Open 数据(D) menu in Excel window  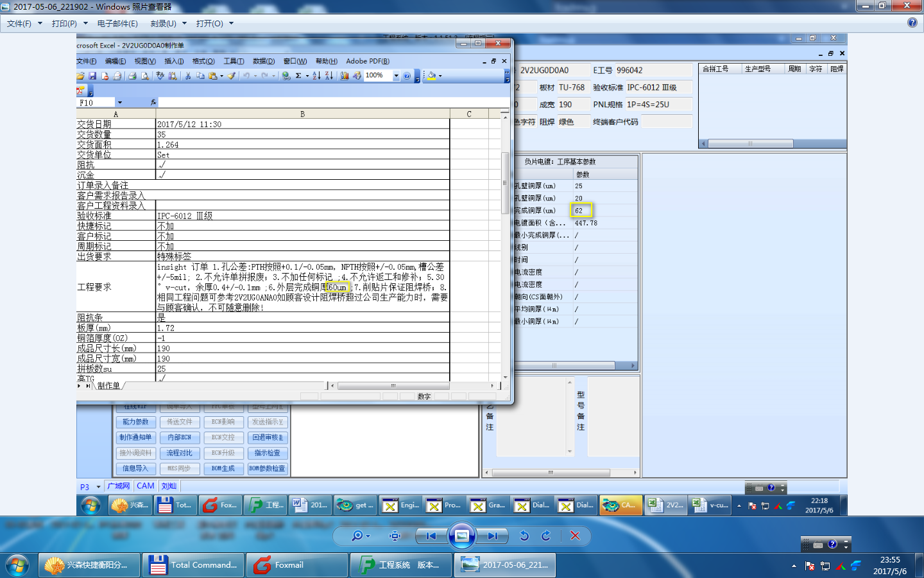tap(264, 62)
